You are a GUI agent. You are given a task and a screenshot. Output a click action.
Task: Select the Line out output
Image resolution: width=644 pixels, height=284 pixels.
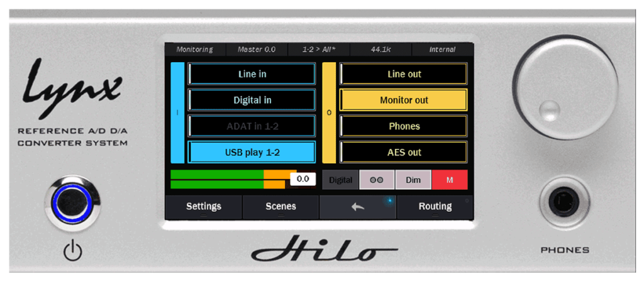tap(404, 74)
